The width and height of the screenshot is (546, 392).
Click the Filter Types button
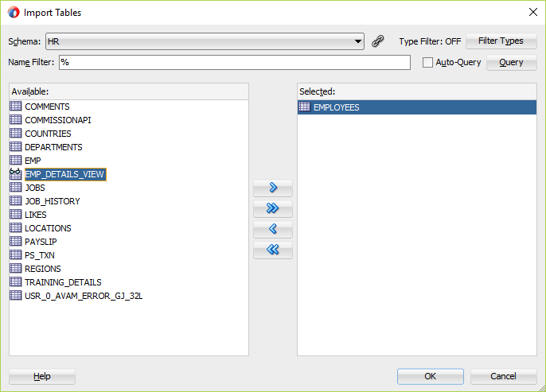[x=501, y=41]
